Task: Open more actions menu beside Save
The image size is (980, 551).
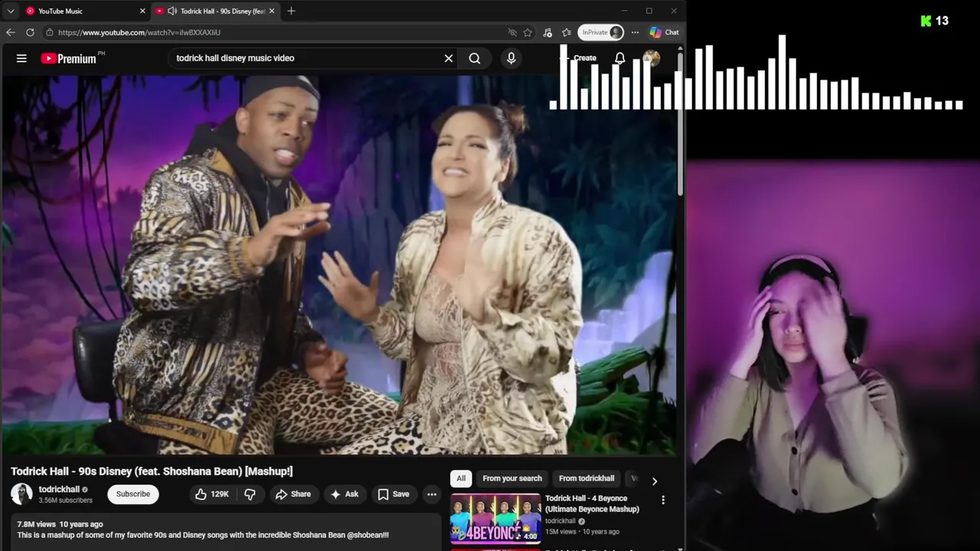Action: click(432, 494)
